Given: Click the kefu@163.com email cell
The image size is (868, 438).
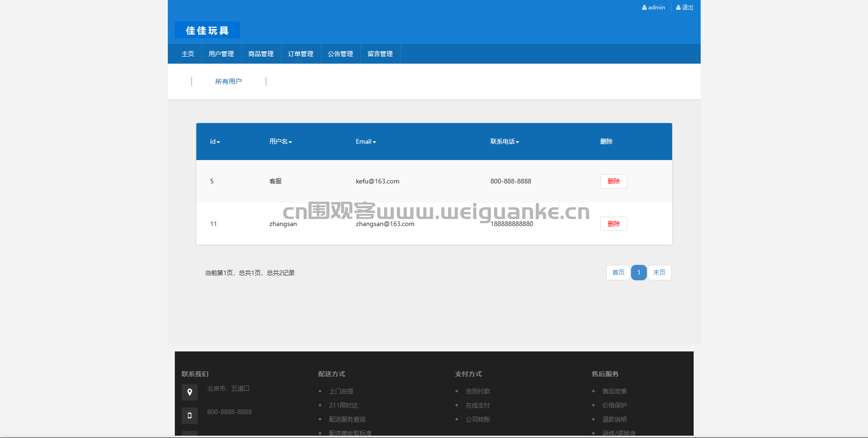Looking at the screenshot, I should [378, 181].
